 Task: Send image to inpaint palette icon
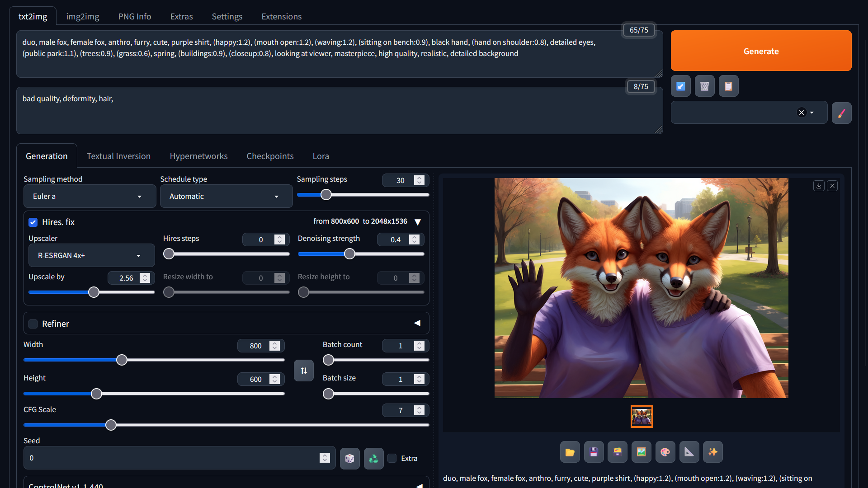[x=665, y=452]
